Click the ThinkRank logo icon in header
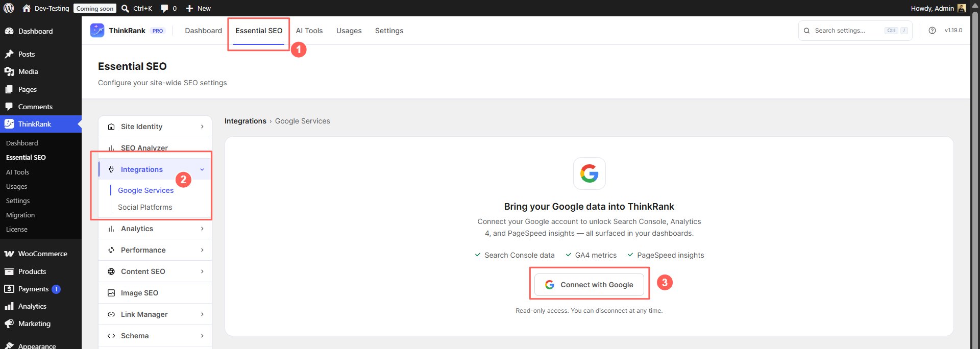Viewport: 980px width, 349px height. tap(97, 31)
